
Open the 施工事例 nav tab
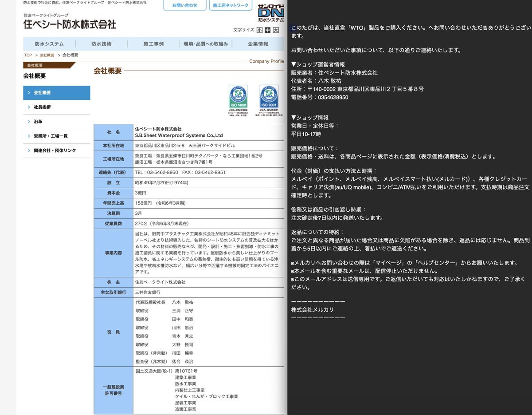tap(153, 44)
